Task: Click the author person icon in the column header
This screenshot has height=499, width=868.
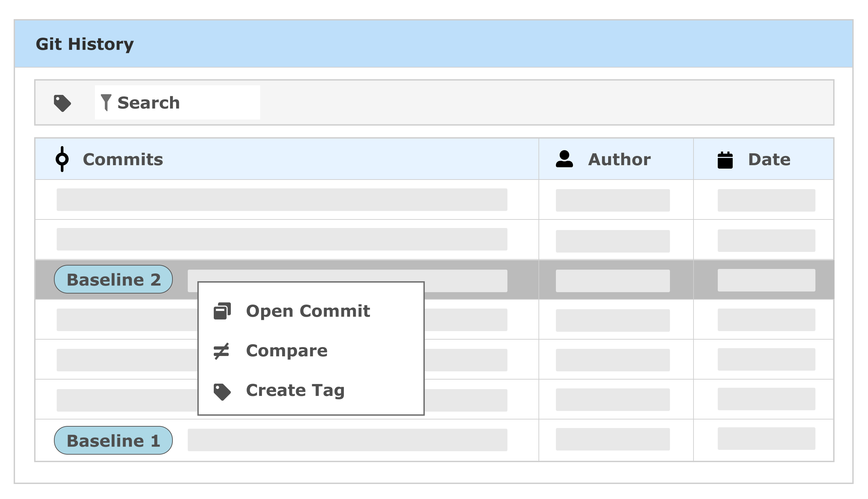Action: [x=565, y=159]
